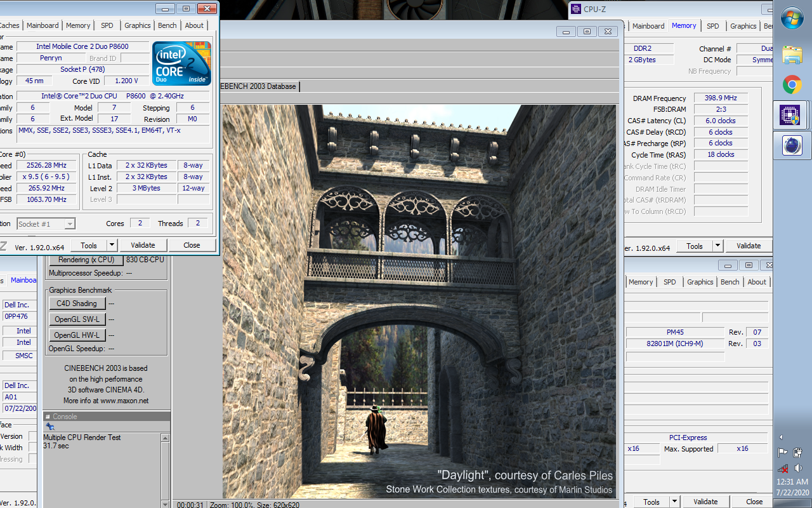Image resolution: width=812 pixels, height=508 pixels.
Task: Open the Bench tab in the CPU-Z processor window
Action: (x=167, y=25)
